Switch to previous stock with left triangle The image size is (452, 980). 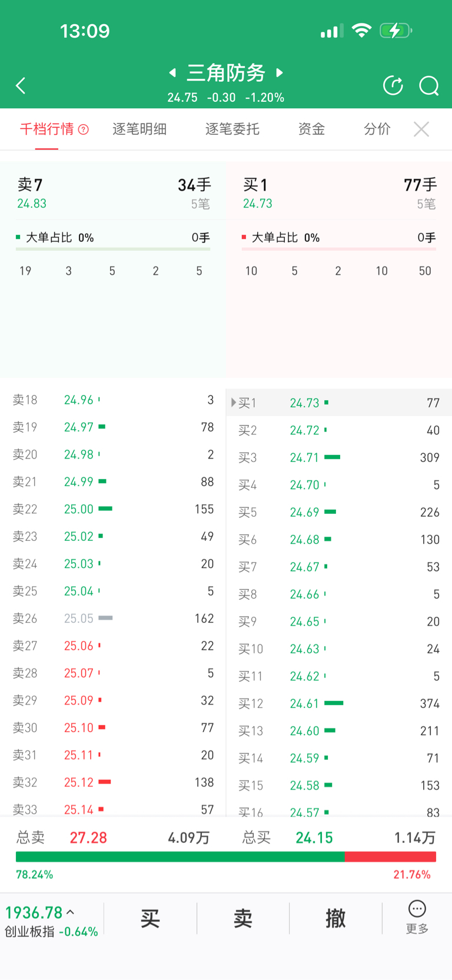pyautogui.click(x=172, y=72)
